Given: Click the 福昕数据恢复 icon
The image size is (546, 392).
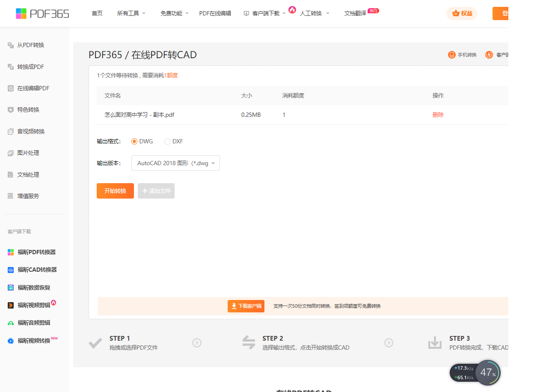Looking at the screenshot, I should [x=11, y=288].
